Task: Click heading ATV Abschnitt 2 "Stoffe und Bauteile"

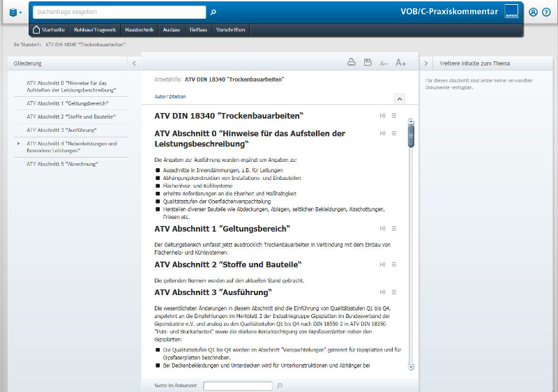Action: coord(228,264)
